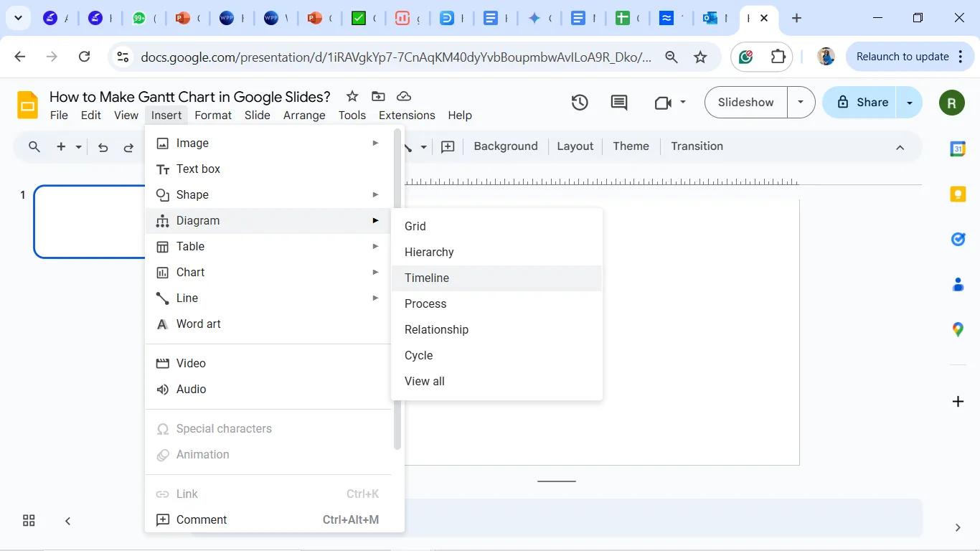980x551 pixels.
Task: Open Google Keep side panel icon
Action: tap(958, 194)
